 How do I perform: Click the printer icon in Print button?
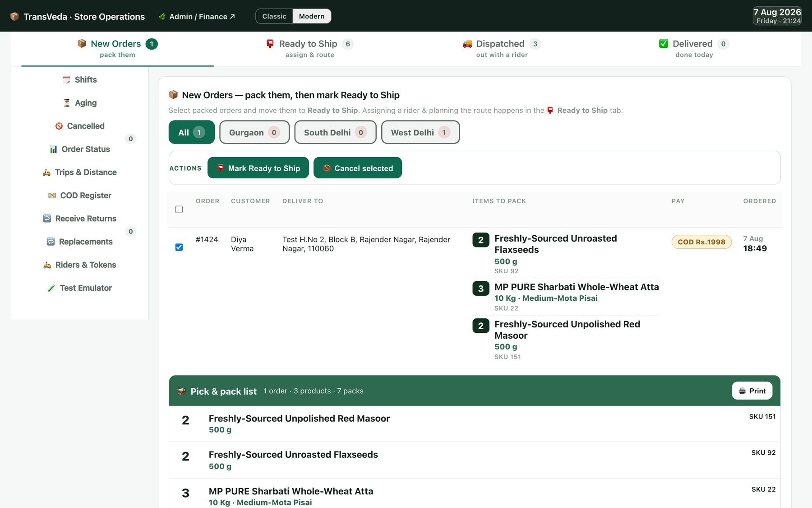pyautogui.click(x=742, y=391)
